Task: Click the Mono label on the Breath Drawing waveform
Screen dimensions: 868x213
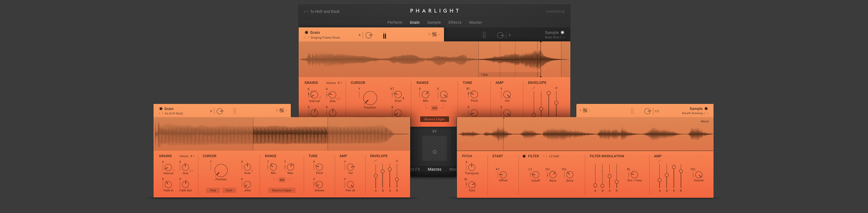Action: pyautogui.click(x=705, y=122)
